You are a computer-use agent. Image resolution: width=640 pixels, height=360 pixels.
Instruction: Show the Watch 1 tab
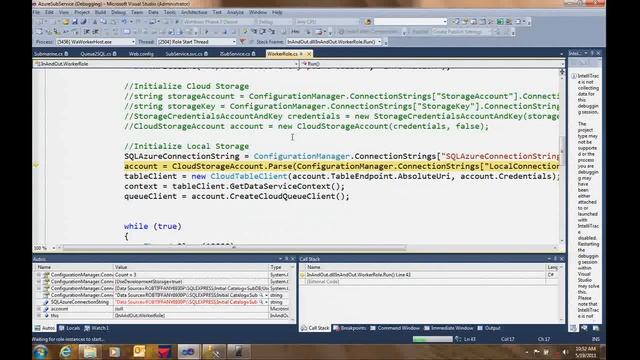pyautogui.click(x=96, y=328)
